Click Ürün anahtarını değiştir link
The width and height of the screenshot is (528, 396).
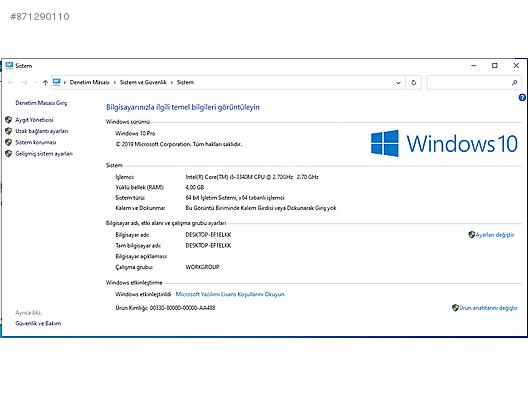click(488, 308)
